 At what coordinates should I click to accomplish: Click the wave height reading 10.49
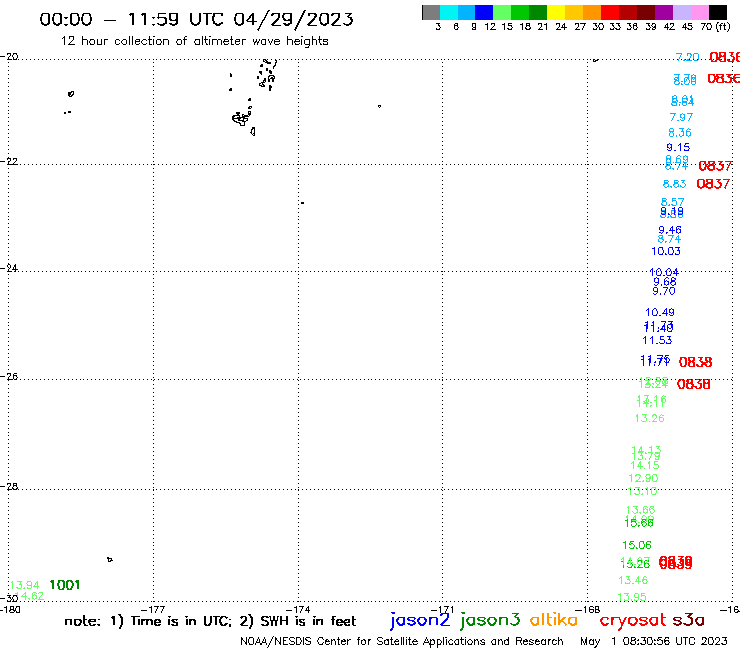(660, 312)
